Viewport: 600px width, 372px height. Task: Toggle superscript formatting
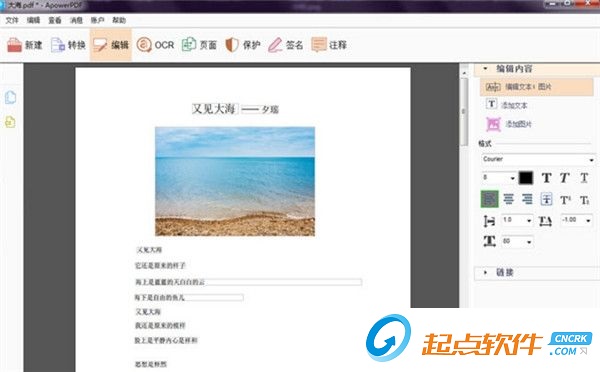565,200
